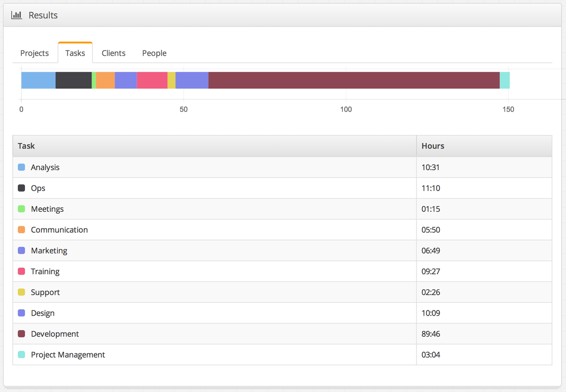Viewport: 566px width, 392px height.
Task: Select the Marketing task name
Action: 49,250
